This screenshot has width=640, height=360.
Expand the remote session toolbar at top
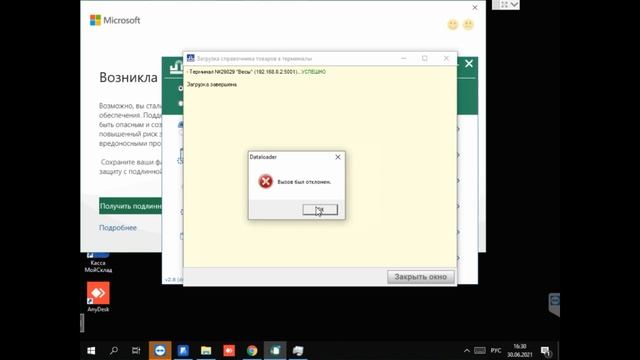click(x=514, y=4)
